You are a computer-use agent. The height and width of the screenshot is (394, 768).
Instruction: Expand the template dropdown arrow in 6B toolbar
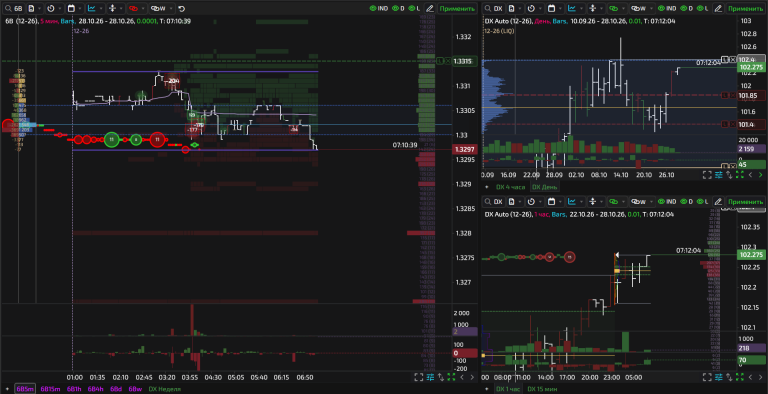pos(39,8)
